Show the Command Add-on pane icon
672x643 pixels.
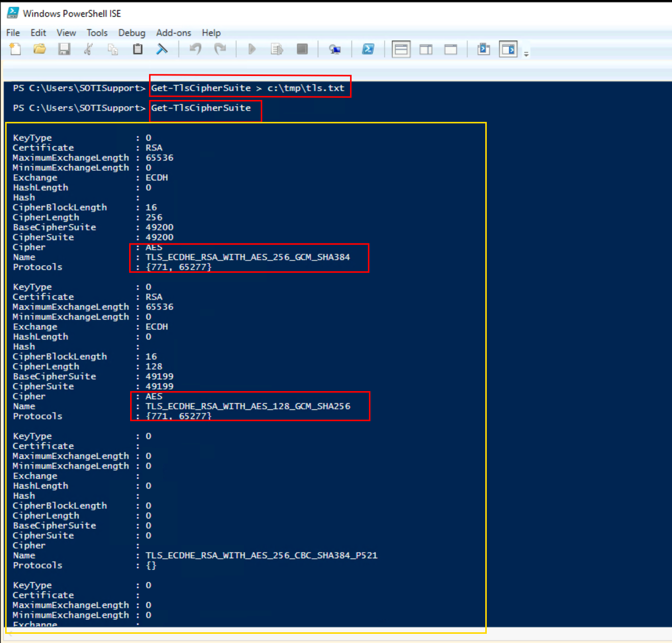click(508, 49)
